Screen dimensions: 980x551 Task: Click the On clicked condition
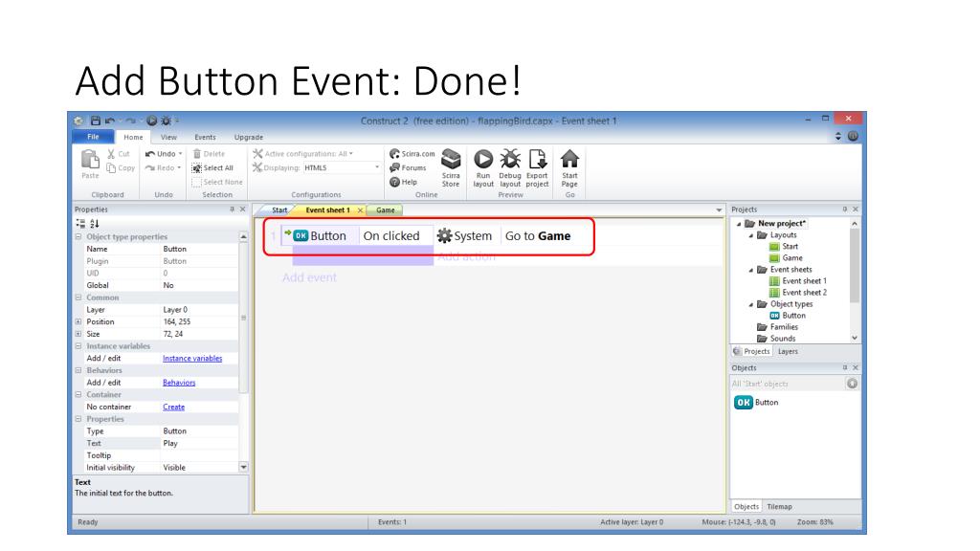[x=391, y=235]
